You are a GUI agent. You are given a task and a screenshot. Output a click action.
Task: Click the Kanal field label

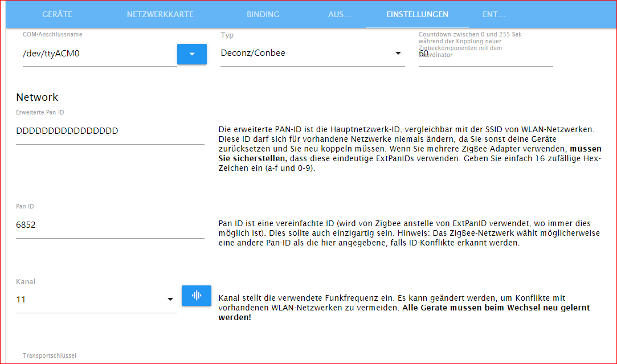(x=26, y=282)
